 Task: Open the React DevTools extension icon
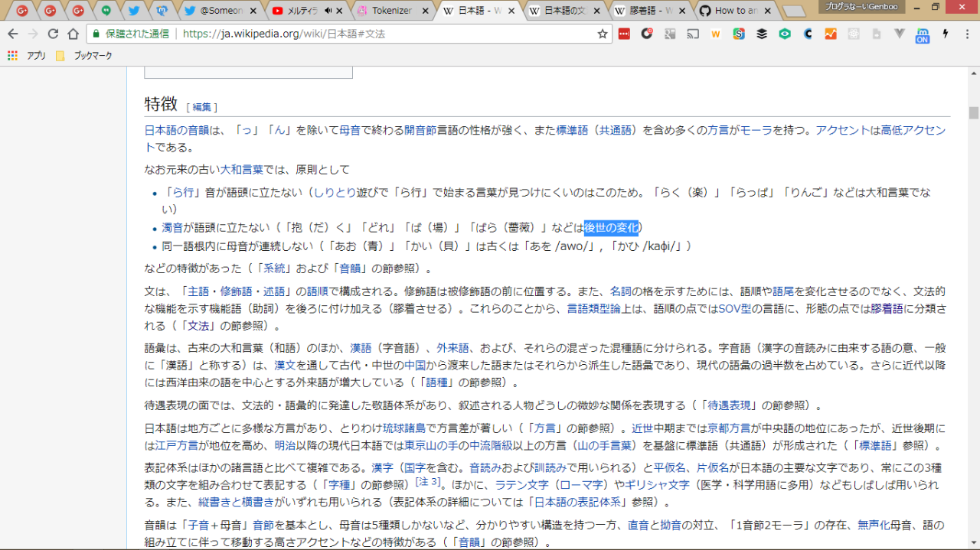pyautogui.click(x=854, y=34)
